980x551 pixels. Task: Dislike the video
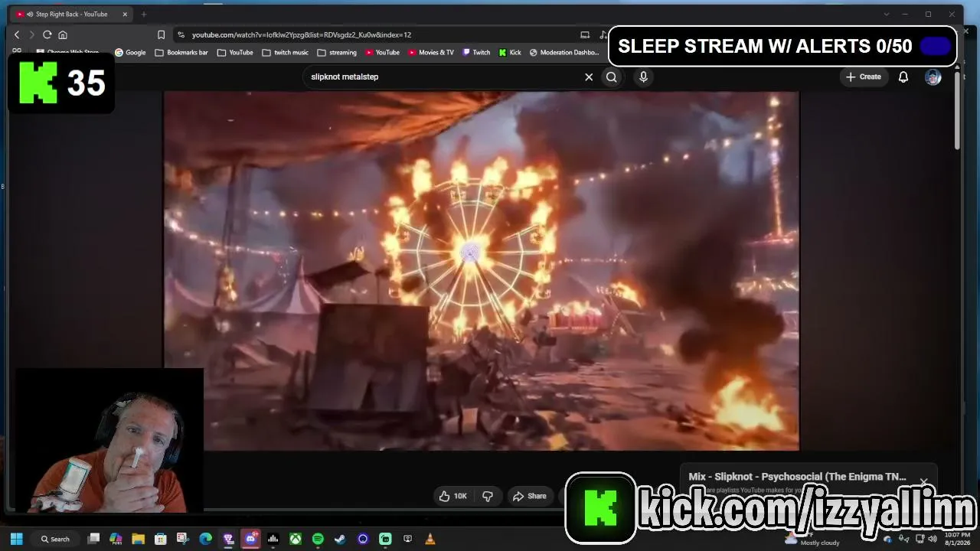click(x=488, y=496)
